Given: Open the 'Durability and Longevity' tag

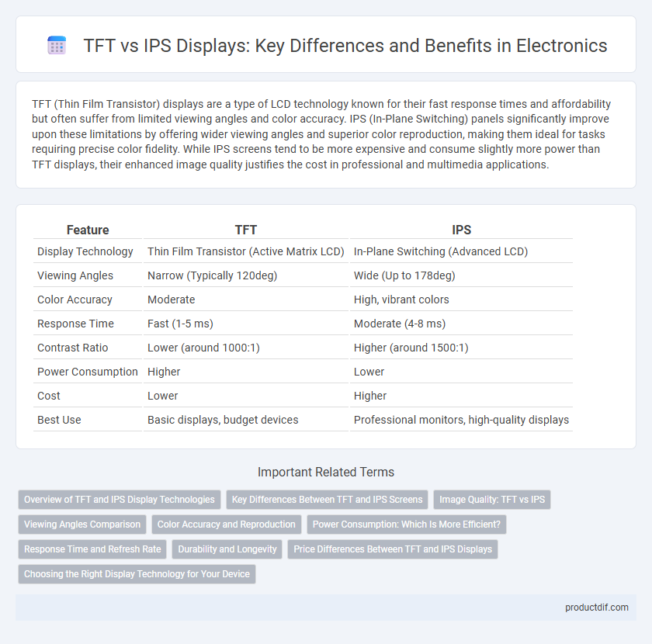Looking at the screenshot, I should 227,549.
